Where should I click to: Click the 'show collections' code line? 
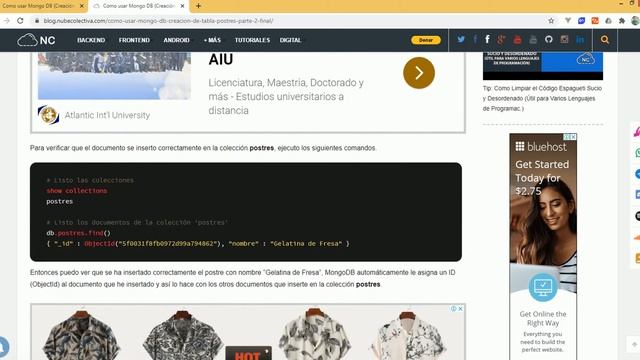[77, 191]
